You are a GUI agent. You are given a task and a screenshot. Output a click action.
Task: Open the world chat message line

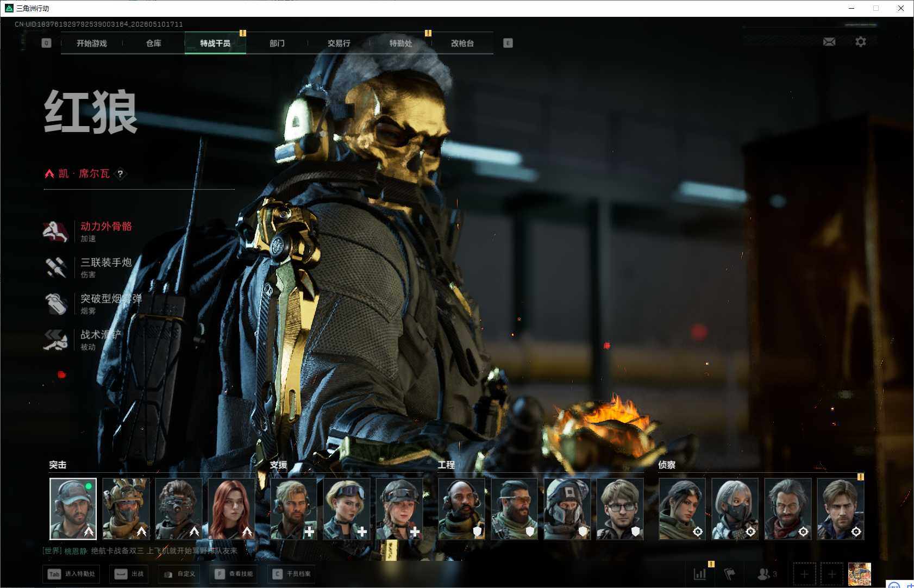(140, 551)
